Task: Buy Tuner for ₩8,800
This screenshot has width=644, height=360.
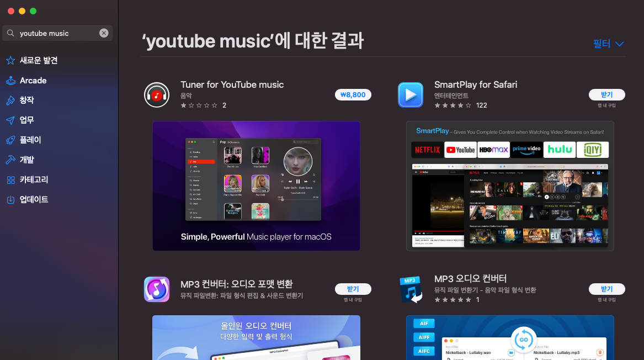Action: tap(353, 95)
